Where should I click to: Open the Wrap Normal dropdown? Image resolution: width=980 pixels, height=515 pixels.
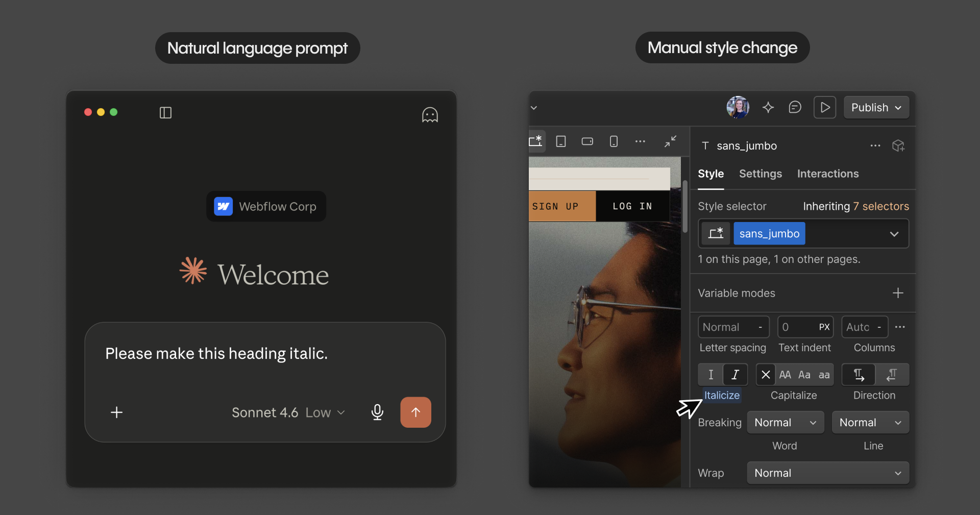[828, 473]
